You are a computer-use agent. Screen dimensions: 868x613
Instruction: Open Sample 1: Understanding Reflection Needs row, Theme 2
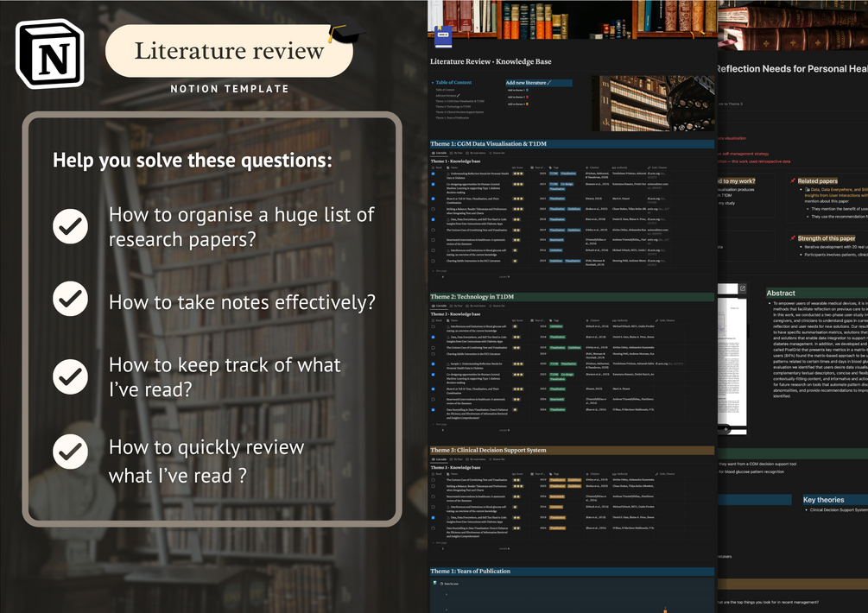pos(474,366)
